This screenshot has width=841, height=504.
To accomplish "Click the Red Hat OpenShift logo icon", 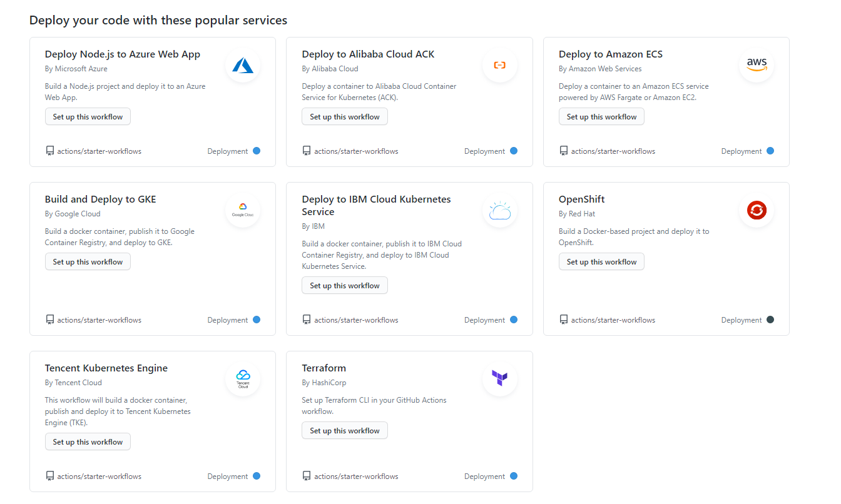I will 757,210.
